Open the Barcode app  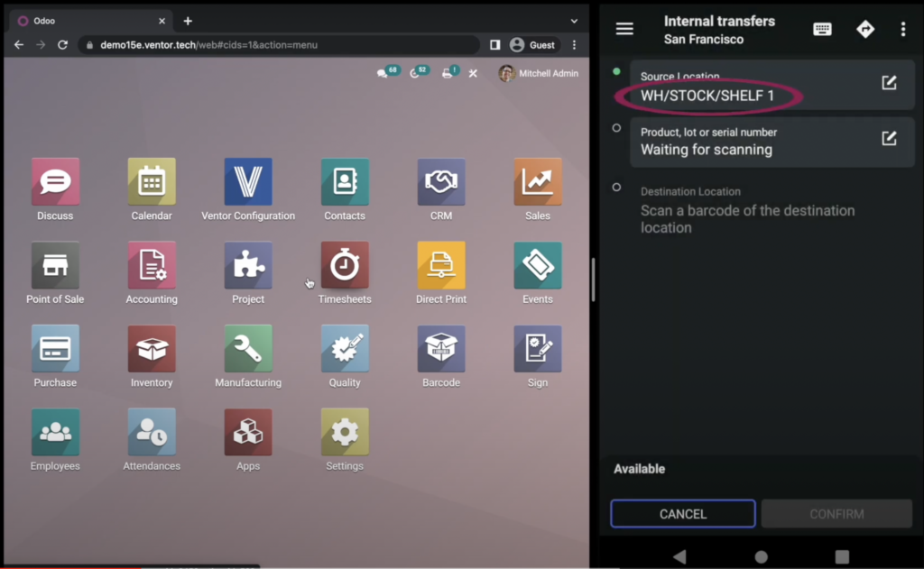(440, 349)
